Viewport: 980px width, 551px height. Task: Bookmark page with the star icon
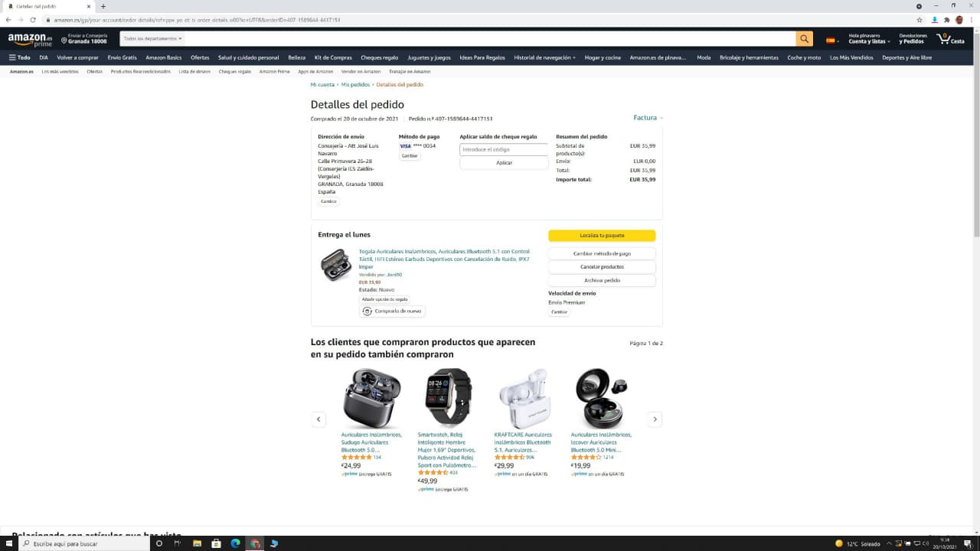tap(920, 19)
